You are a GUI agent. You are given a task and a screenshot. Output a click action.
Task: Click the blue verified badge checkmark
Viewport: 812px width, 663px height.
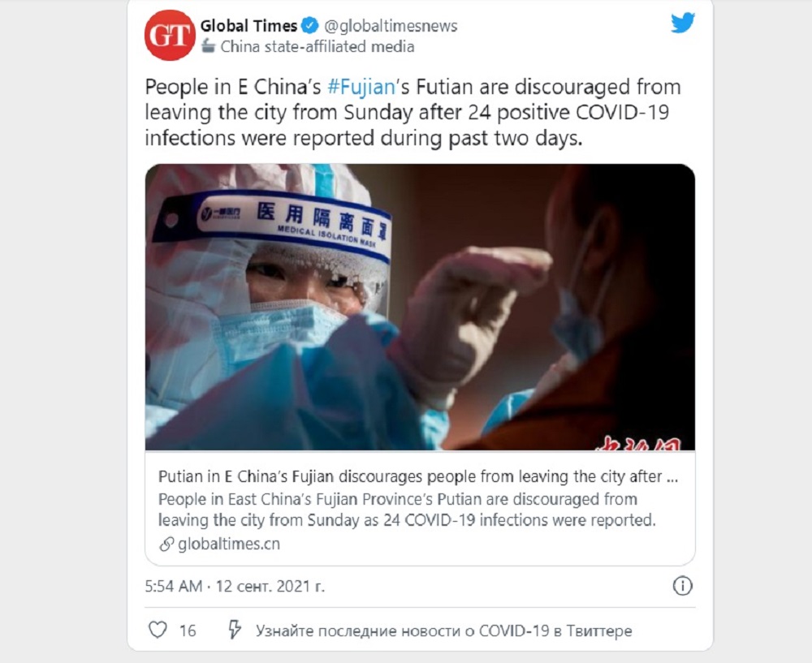click(x=309, y=25)
